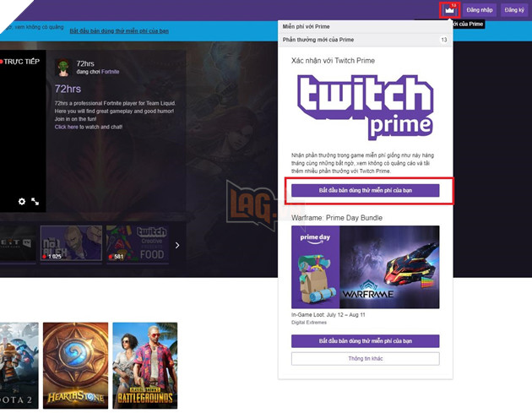
Task: Expand the 'Miễn phí với Prime' section
Action: [365, 26]
